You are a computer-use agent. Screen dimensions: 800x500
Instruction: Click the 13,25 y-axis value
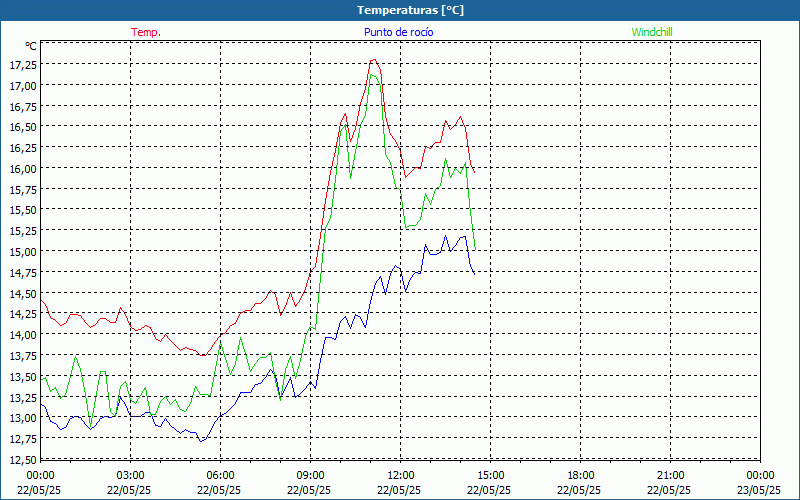pyautogui.click(x=23, y=397)
